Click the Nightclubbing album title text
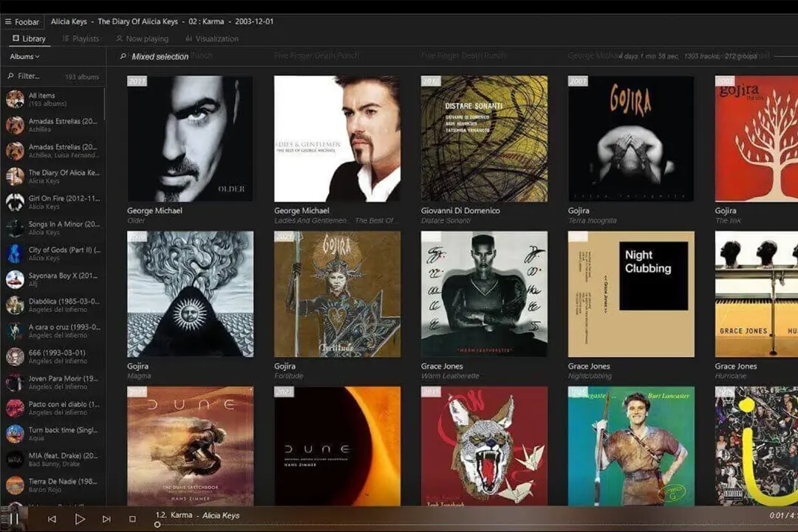This screenshot has width=798, height=532. click(x=590, y=375)
